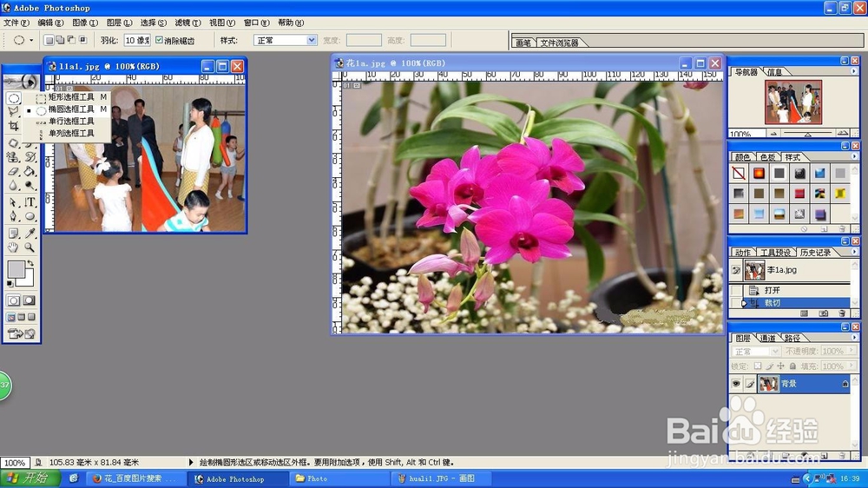
Task: Select full screen mode button
Action: click(x=31, y=317)
